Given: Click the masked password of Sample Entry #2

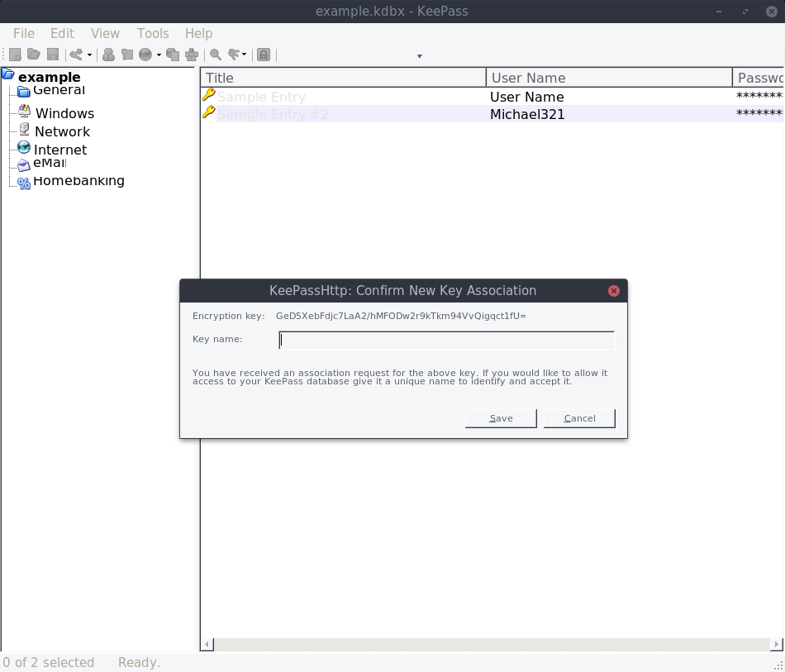Looking at the screenshot, I should click(x=759, y=114).
